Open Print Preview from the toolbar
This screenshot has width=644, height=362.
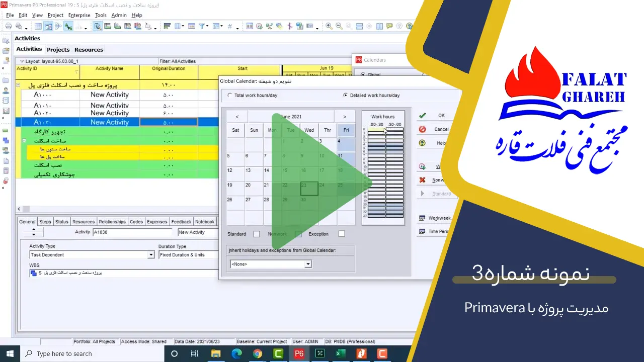click(x=19, y=26)
